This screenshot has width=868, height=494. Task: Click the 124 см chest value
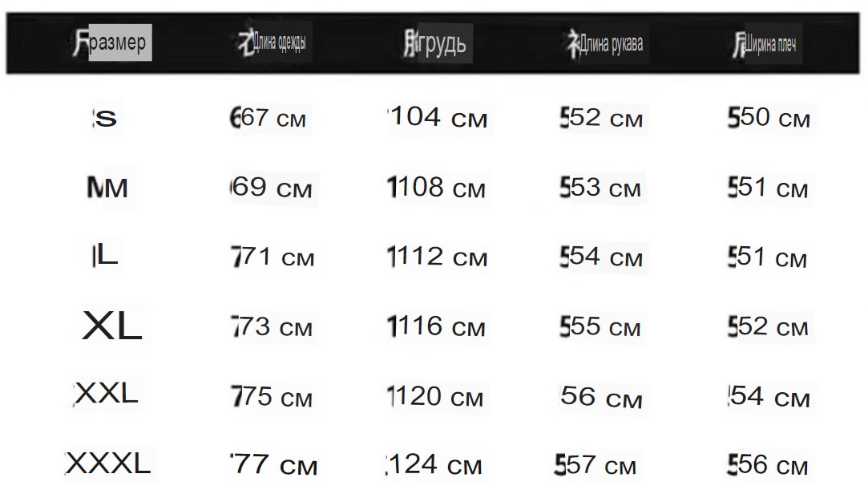coord(434,464)
